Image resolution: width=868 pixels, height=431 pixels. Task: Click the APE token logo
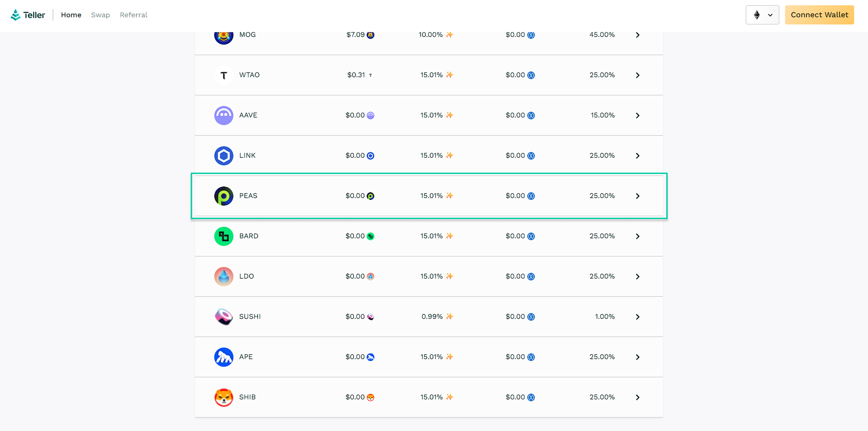point(223,357)
